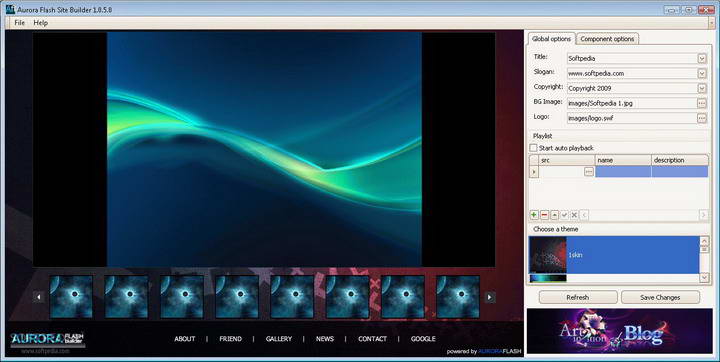
Task: Click the www.softpedia.com slogan under logo
Action: (45, 351)
